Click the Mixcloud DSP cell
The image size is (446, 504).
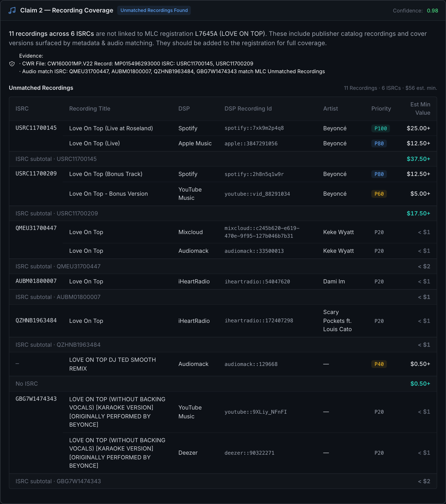point(191,232)
